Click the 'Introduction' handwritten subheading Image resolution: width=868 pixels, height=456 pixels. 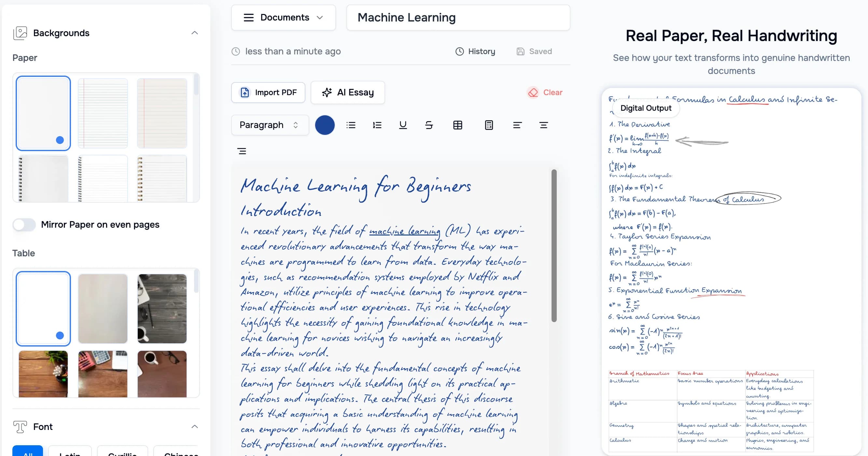pos(281,210)
